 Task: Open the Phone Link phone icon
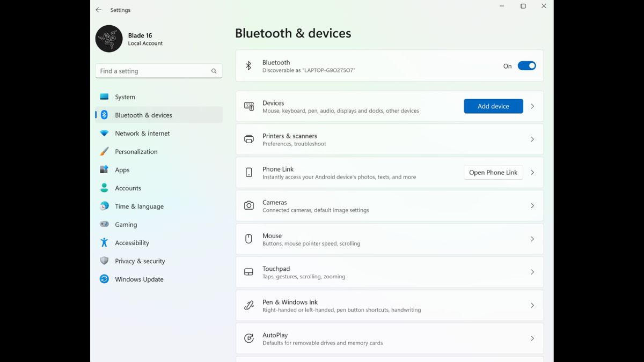tap(248, 172)
